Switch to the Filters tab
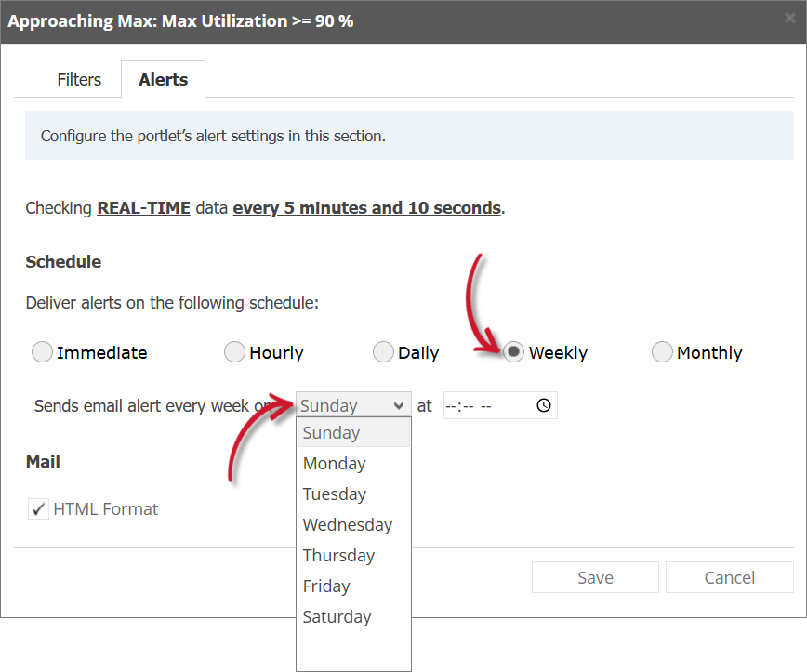The width and height of the screenshot is (807, 672). 79,79
